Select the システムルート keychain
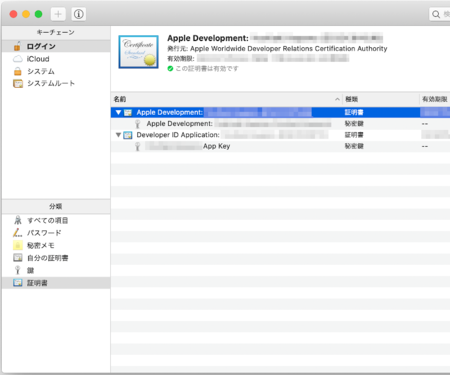The height and width of the screenshot is (375, 450). [x=56, y=83]
